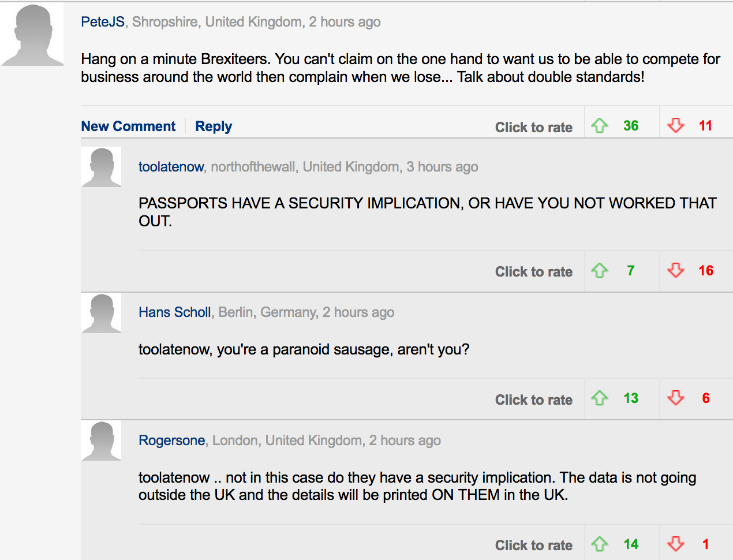Downvote toolatenow's passport security comment
This screenshot has width=733, height=560.
tap(675, 270)
